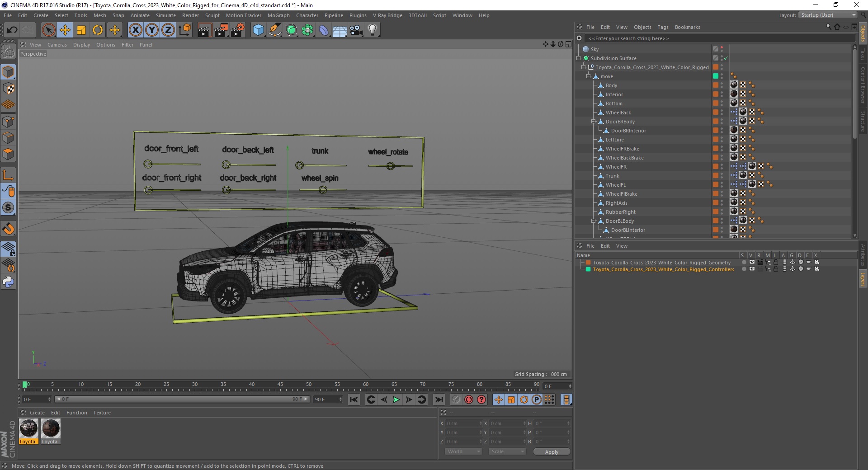
Task: Add a Cube primitive object
Action: [x=258, y=30]
